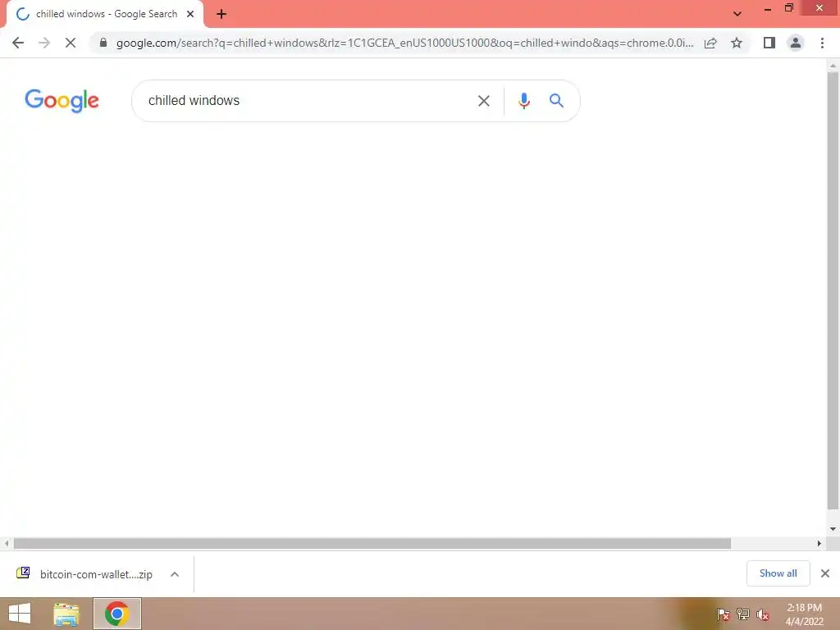Click the muted volume tray icon
The image size is (840, 630).
tap(763, 614)
